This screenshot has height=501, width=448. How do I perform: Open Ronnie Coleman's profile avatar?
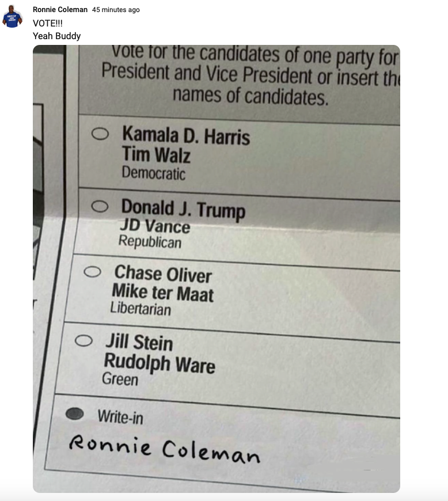point(12,17)
